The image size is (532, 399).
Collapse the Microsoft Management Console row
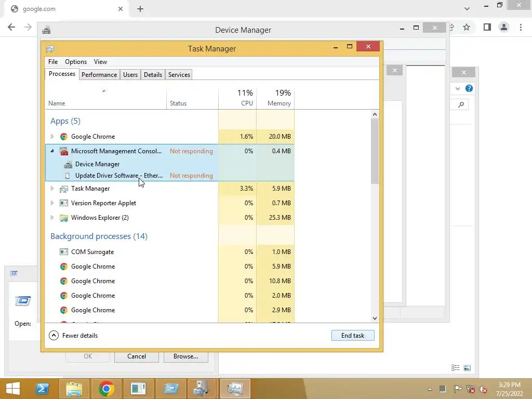point(52,151)
